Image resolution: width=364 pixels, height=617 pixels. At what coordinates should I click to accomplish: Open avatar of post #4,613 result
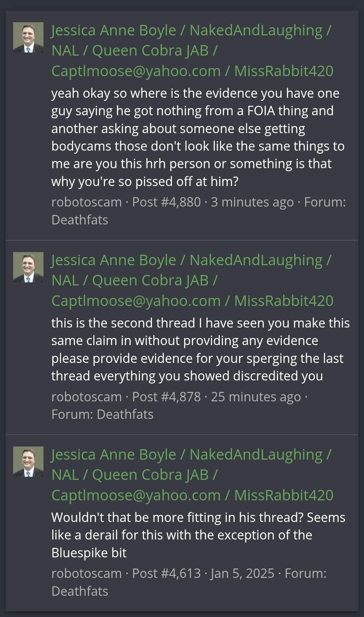[x=28, y=462]
